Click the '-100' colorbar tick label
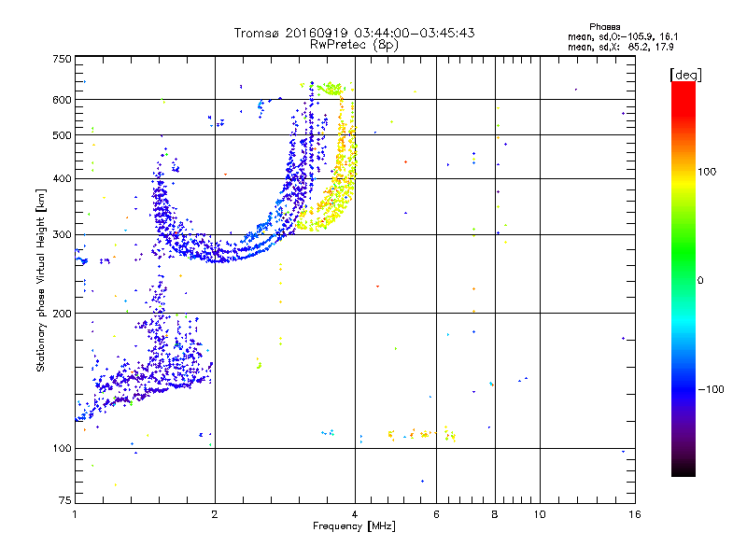This screenshot has height=560, width=747. [711, 389]
